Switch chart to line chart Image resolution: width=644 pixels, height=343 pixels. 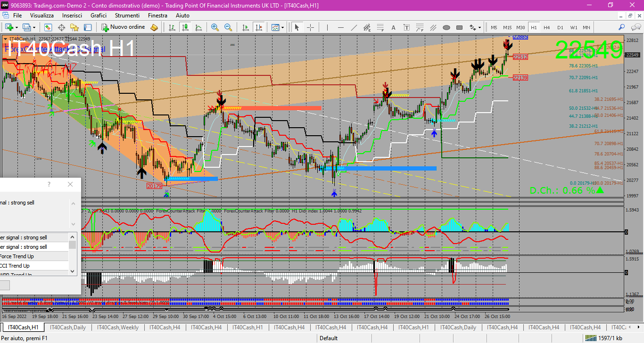198,27
